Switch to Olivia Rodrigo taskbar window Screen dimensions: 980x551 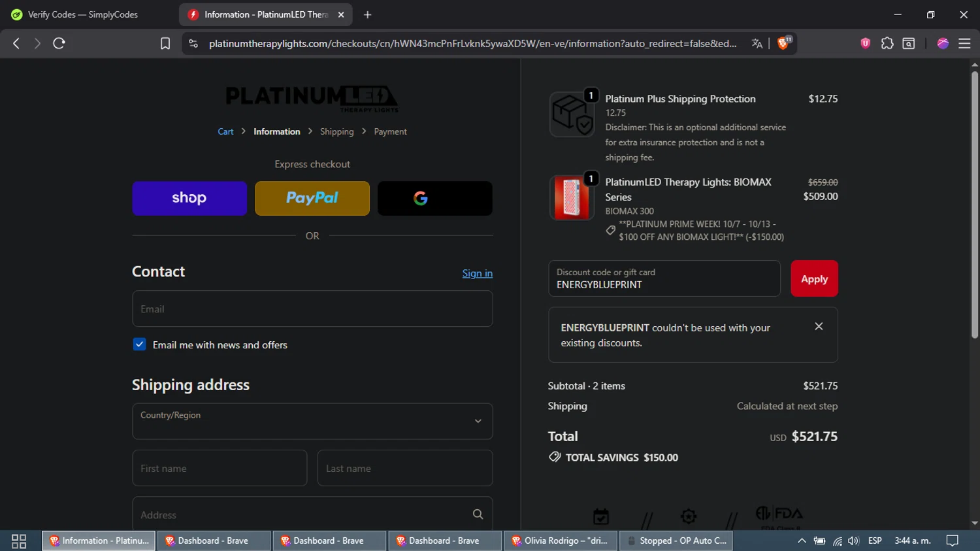(x=561, y=541)
